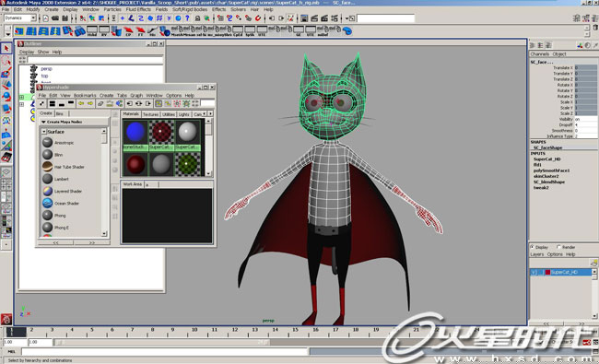Open the Fluid Effects menu
Viewport: 599px width, 364px height.
pyautogui.click(x=138, y=9)
